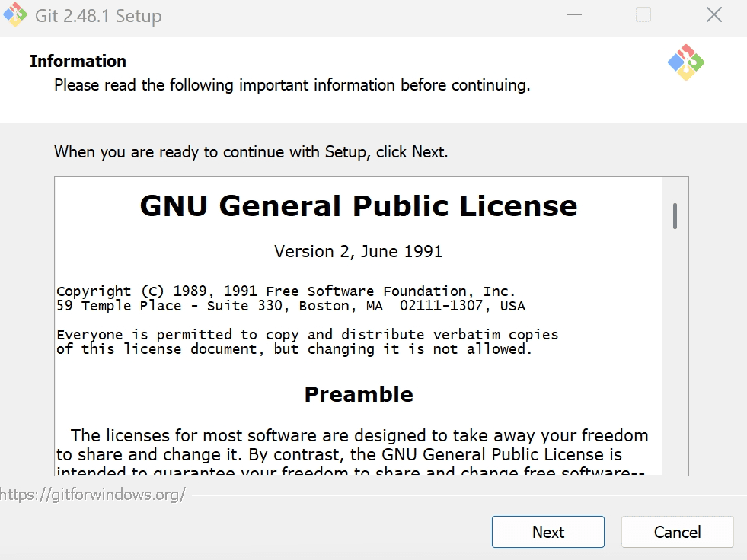Cancel the Git setup
This screenshot has height=560, width=747.
pos(677,532)
